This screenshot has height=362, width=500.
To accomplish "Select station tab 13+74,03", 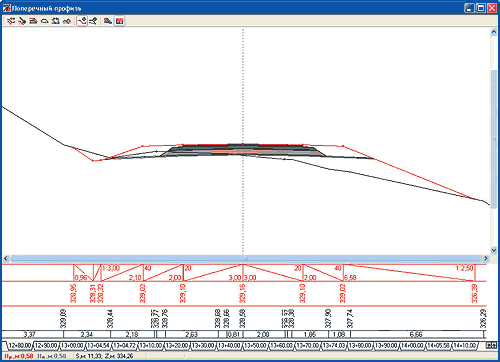I will (x=334, y=346).
